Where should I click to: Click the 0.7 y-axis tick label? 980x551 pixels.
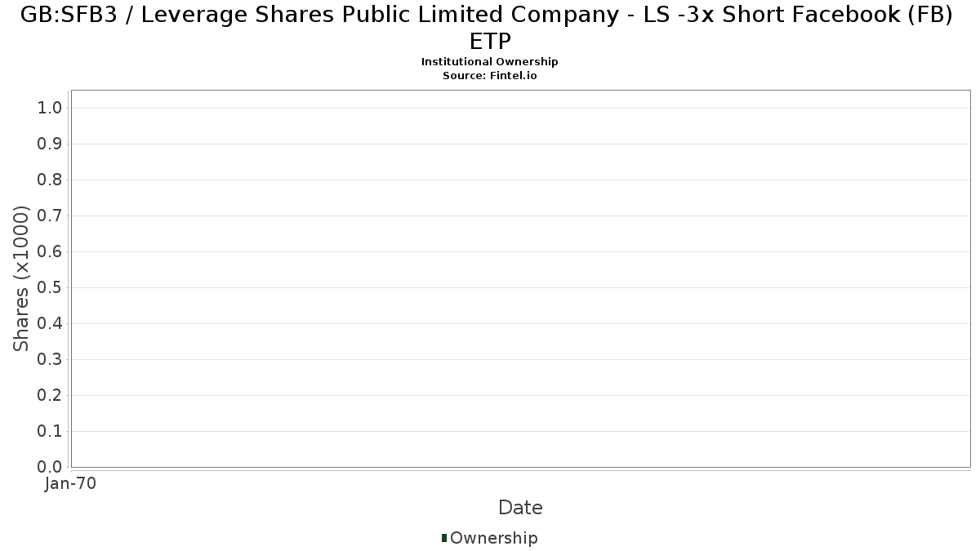(50, 216)
